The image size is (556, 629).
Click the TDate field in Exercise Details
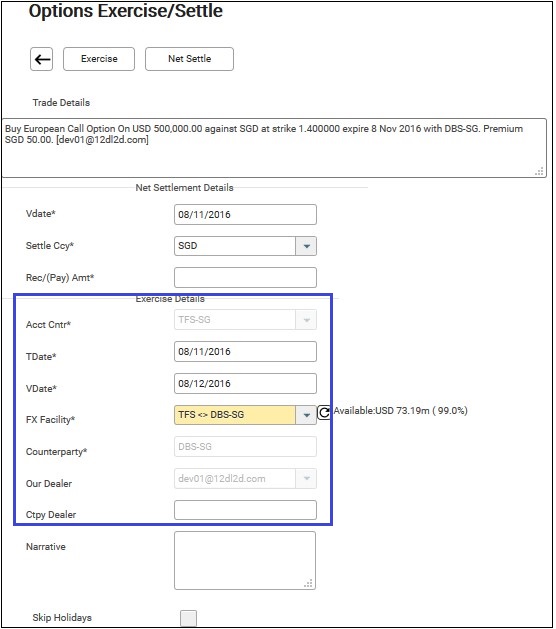(246, 352)
